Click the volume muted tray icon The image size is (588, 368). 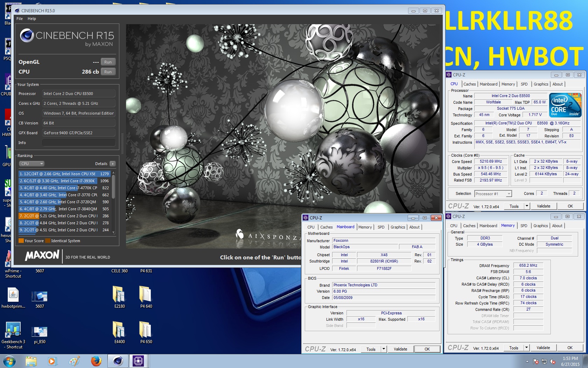(x=553, y=361)
